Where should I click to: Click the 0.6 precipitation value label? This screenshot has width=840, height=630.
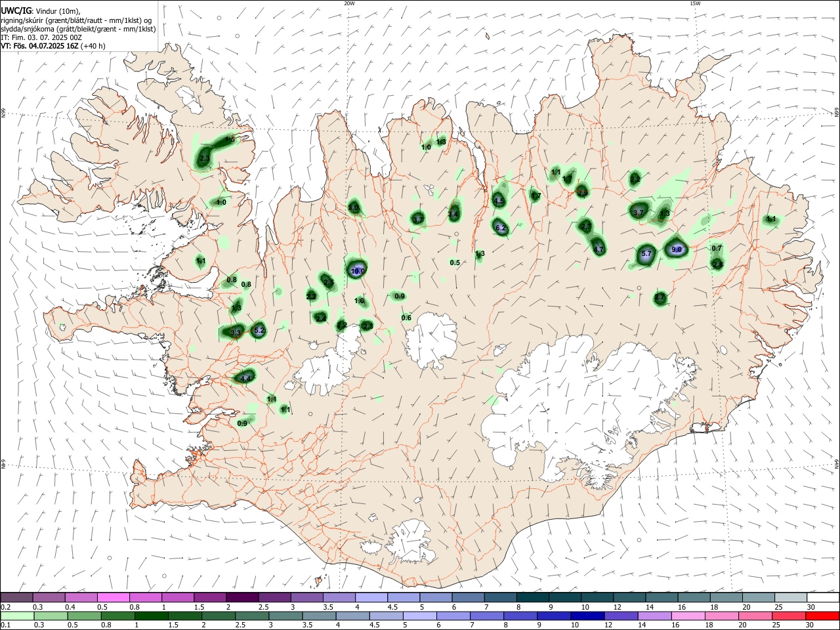tap(406, 318)
